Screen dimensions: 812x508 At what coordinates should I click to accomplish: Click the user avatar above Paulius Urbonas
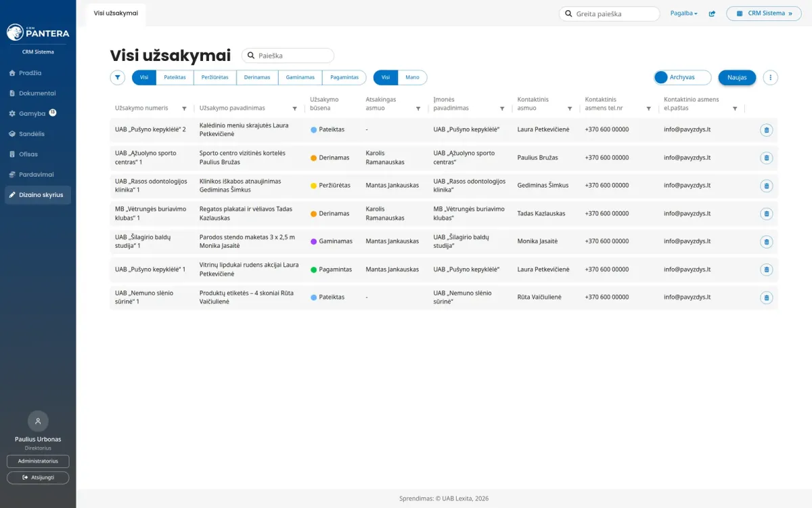[x=38, y=421]
